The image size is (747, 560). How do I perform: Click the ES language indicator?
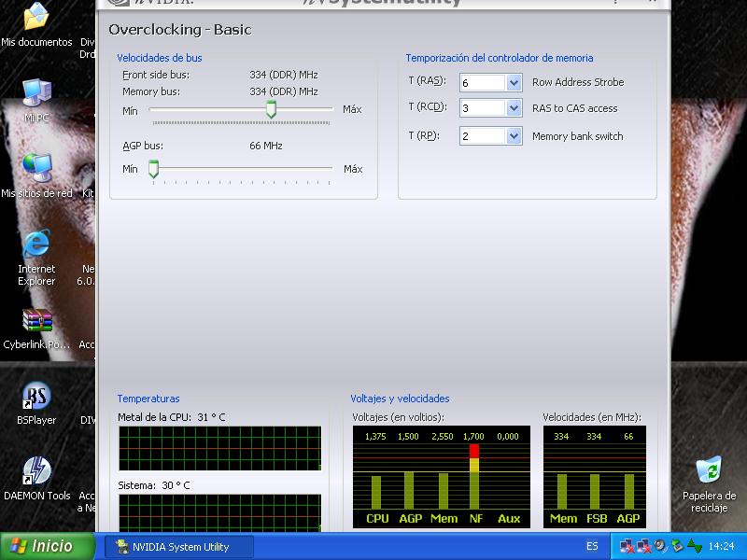592,546
